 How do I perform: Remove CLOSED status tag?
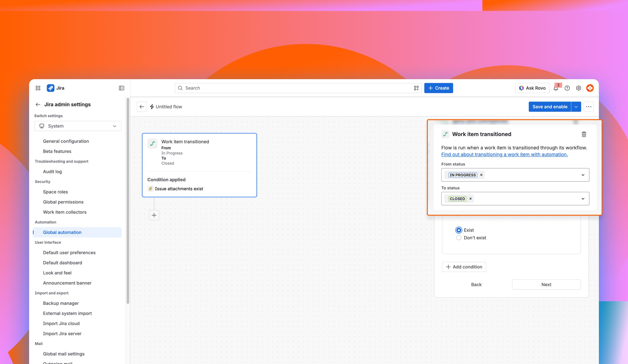coord(471,199)
